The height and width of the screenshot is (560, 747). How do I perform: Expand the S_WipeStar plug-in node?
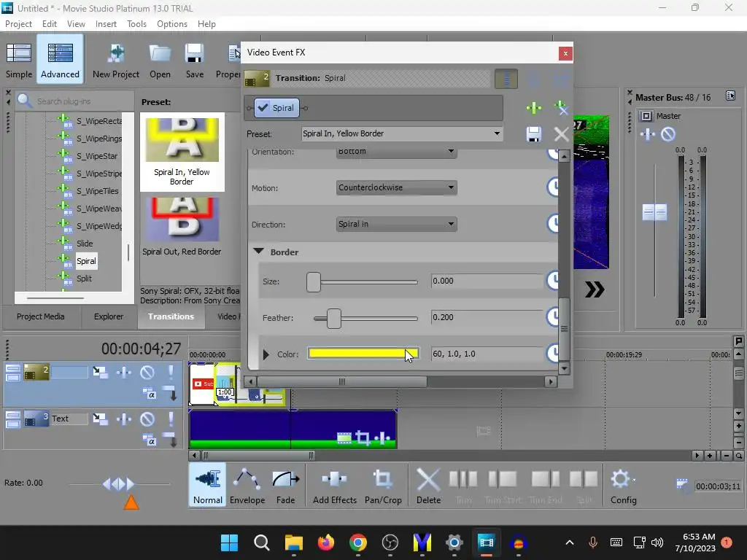63,155
